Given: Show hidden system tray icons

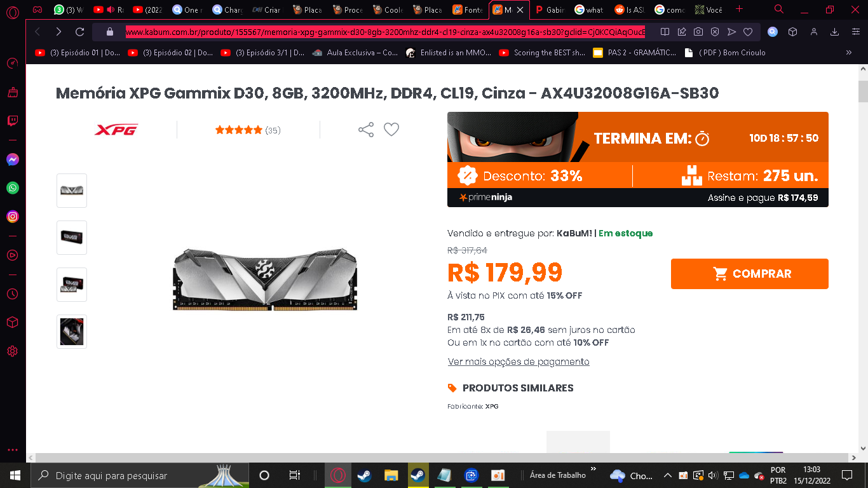Looking at the screenshot, I should [x=667, y=475].
